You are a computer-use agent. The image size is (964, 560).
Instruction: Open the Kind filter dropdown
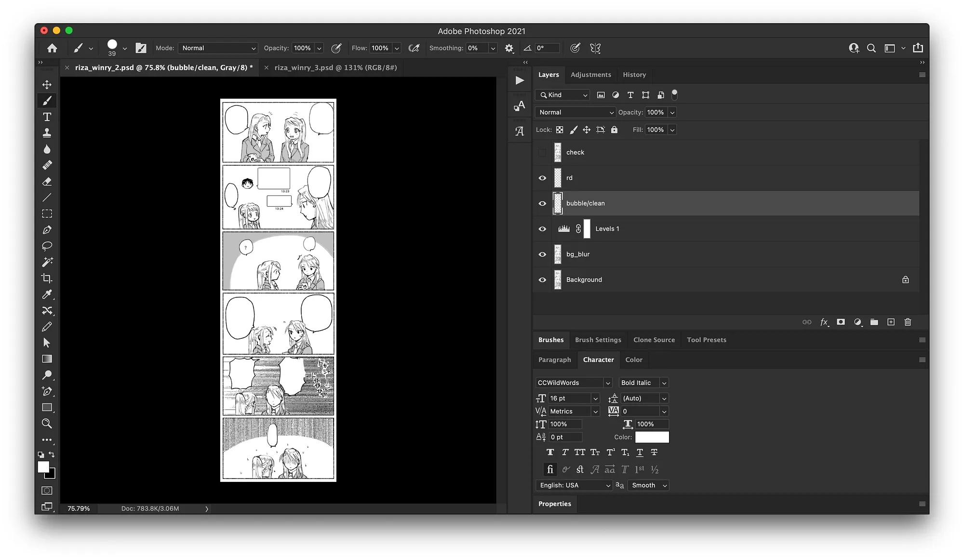click(562, 95)
